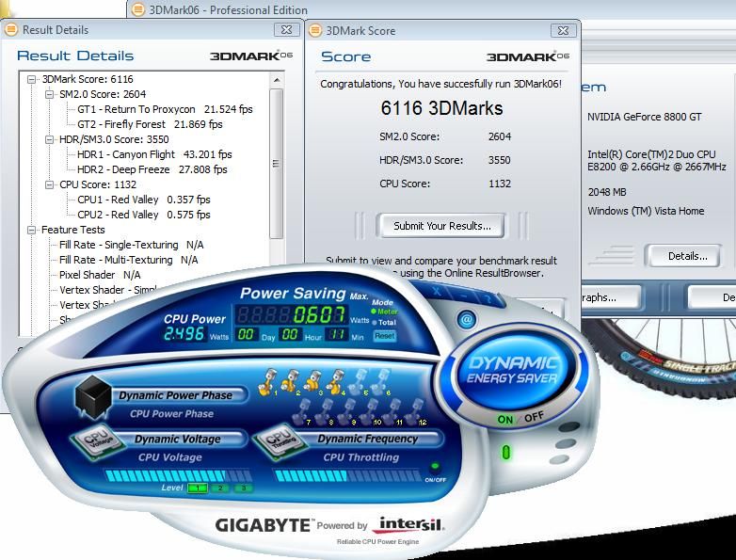This screenshot has width=736, height=560.
Task: Select HDR1 - Canyon Flight row
Action: [154, 154]
